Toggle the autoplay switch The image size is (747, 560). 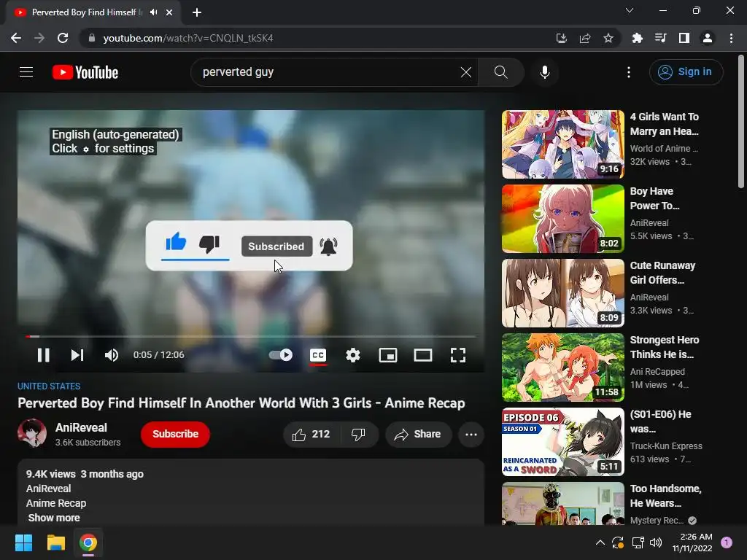(x=281, y=355)
